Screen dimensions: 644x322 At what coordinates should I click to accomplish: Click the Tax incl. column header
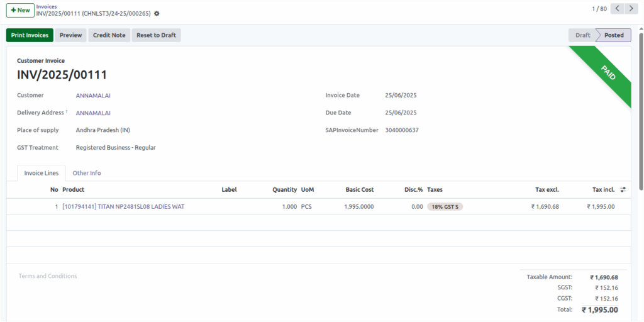pyautogui.click(x=603, y=190)
